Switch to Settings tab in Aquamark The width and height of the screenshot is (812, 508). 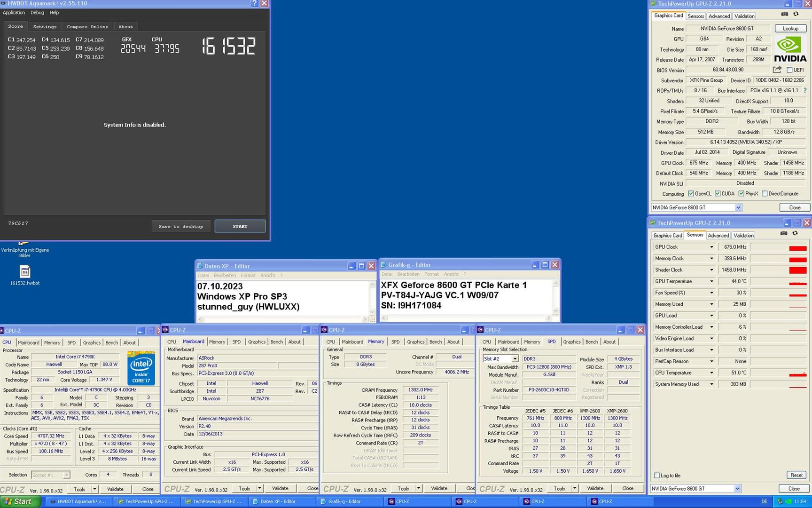(x=45, y=27)
